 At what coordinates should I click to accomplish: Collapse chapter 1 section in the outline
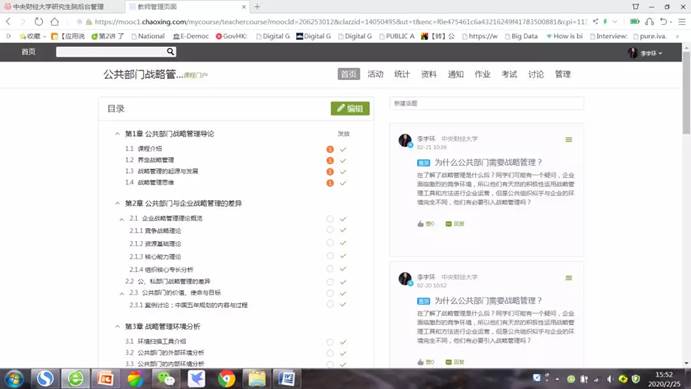point(117,133)
